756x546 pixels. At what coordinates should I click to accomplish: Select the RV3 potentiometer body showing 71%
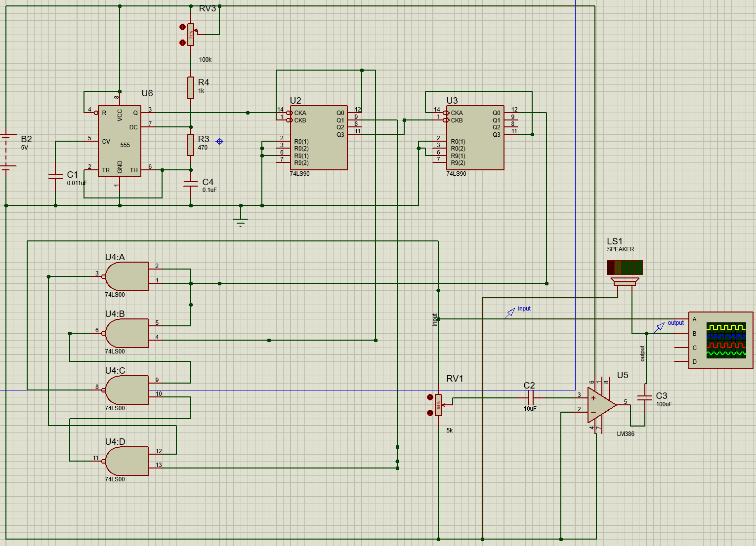pyautogui.click(x=191, y=35)
